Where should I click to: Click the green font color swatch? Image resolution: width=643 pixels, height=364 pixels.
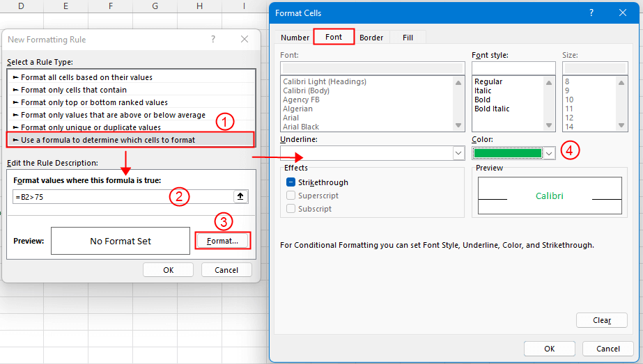(x=507, y=153)
